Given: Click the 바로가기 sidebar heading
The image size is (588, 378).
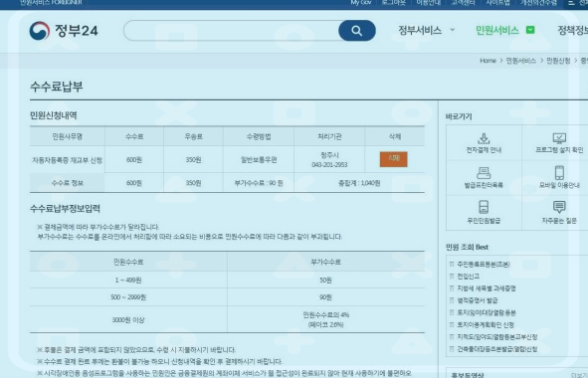Looking at the screenshot, I should 459,116.
